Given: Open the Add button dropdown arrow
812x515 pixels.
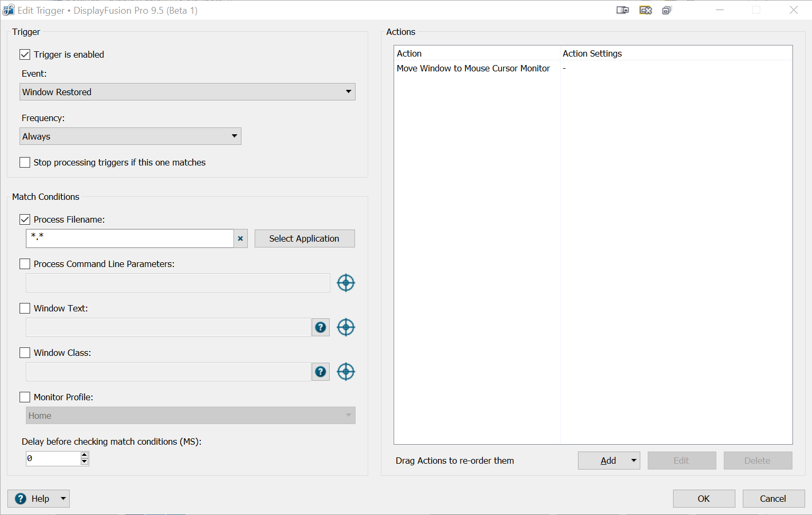Looking at the screenshot, I should click(x=633, y=461).
